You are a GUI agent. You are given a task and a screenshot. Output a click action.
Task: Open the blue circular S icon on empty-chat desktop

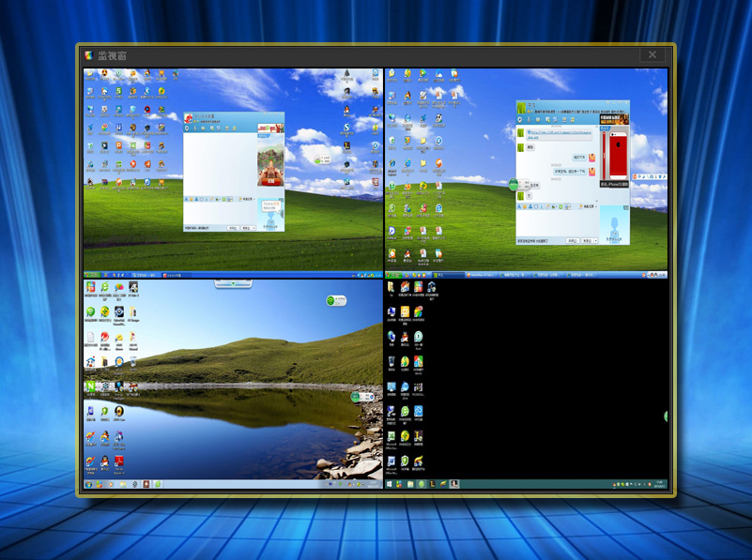[346, 128]
